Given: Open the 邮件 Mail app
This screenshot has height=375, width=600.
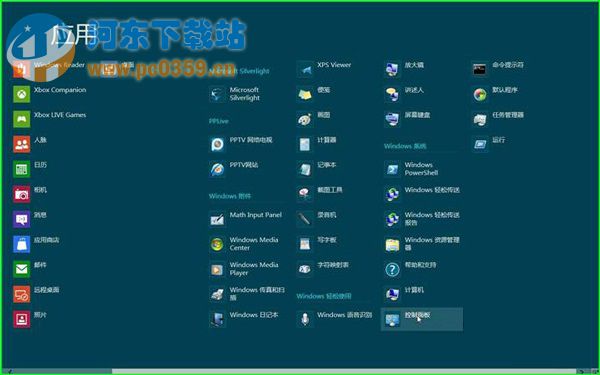Looking at the screenshot, I should point(30,269).
